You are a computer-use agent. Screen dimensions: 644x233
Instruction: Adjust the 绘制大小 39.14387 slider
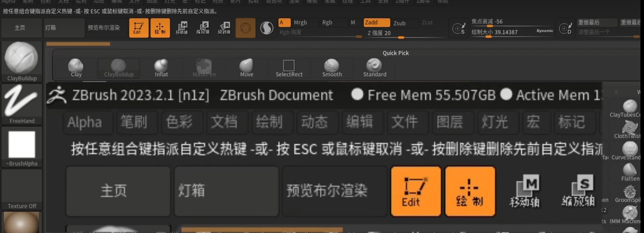point(512,33)
